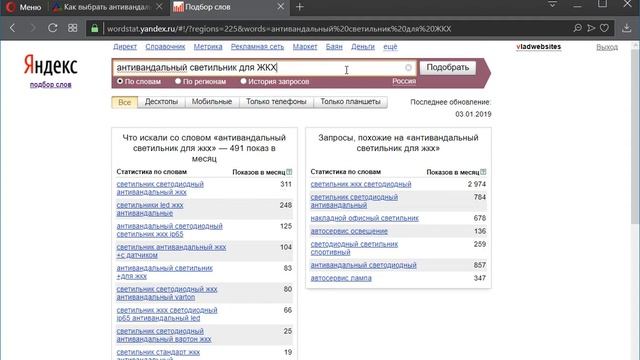Reload the page

pyautogui.click(x=53, y=28)
